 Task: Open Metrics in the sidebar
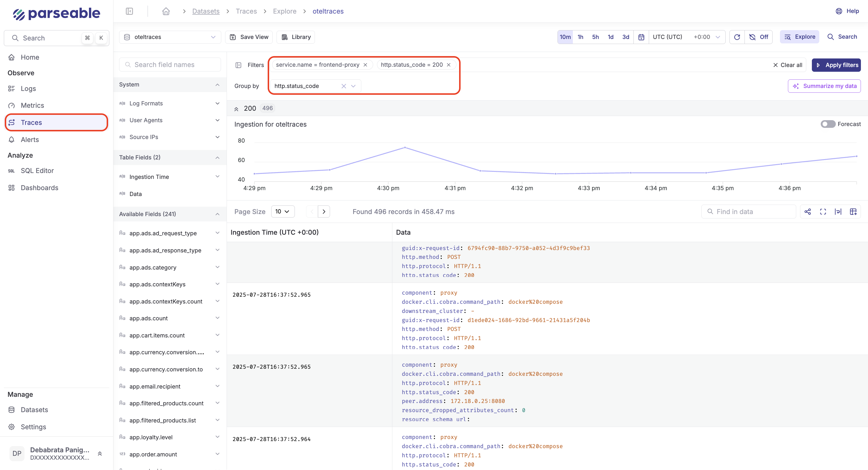tap(57, 105)
